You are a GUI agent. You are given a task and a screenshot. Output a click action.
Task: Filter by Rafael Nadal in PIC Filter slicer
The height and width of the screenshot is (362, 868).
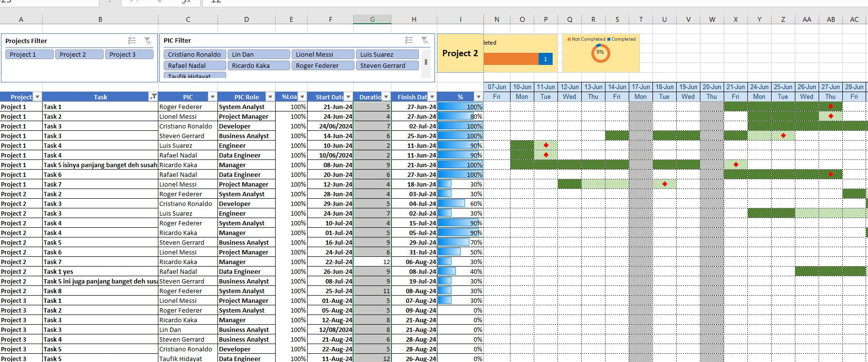point(195,65)
